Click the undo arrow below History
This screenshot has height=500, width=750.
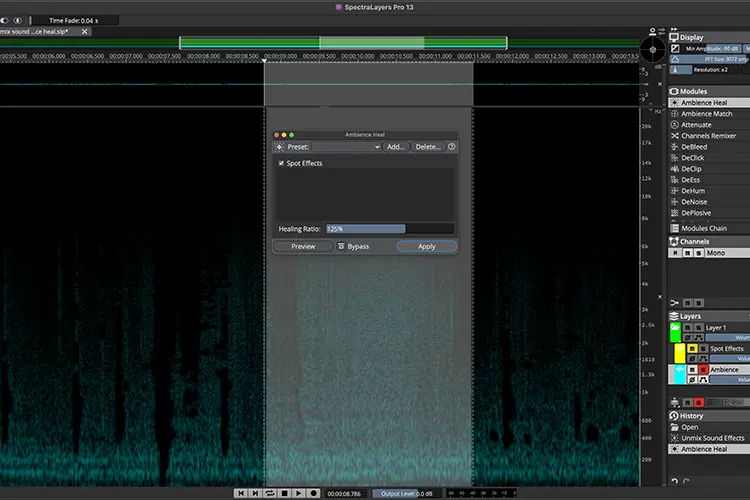pos(674,481)
